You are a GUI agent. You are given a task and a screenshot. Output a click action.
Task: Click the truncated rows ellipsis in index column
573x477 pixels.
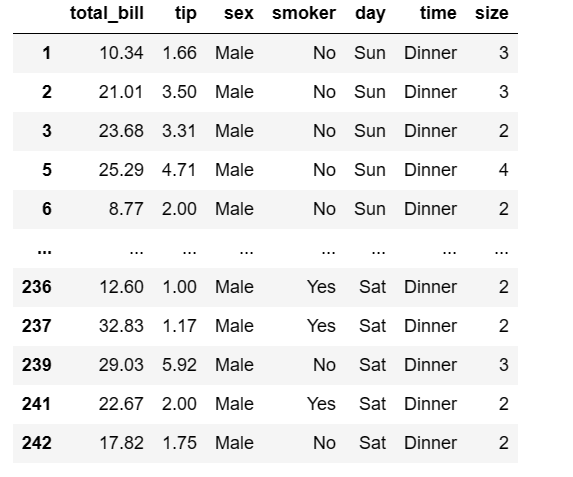point(44,251)
